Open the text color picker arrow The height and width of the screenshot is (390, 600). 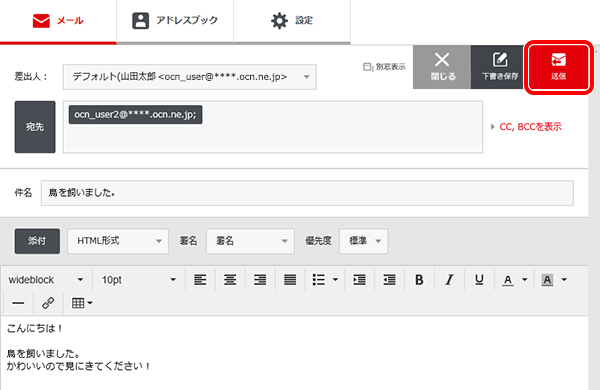tap(525, 280)
